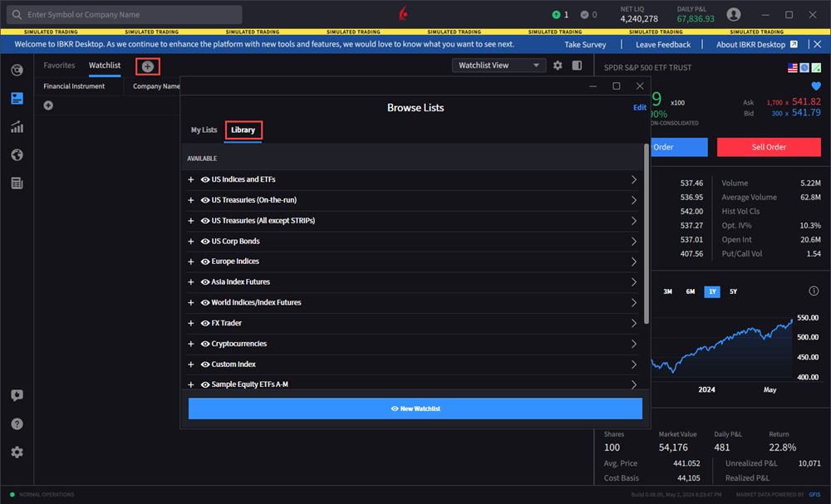Click the Financial Instrument column header
The width and height of the screenshot is (831, 504).
tap(74, 86)
